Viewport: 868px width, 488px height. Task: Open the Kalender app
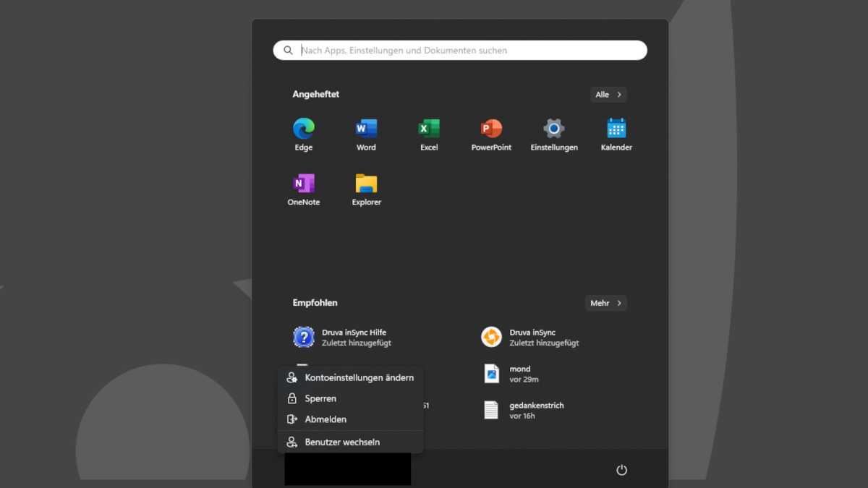(616, 135)
